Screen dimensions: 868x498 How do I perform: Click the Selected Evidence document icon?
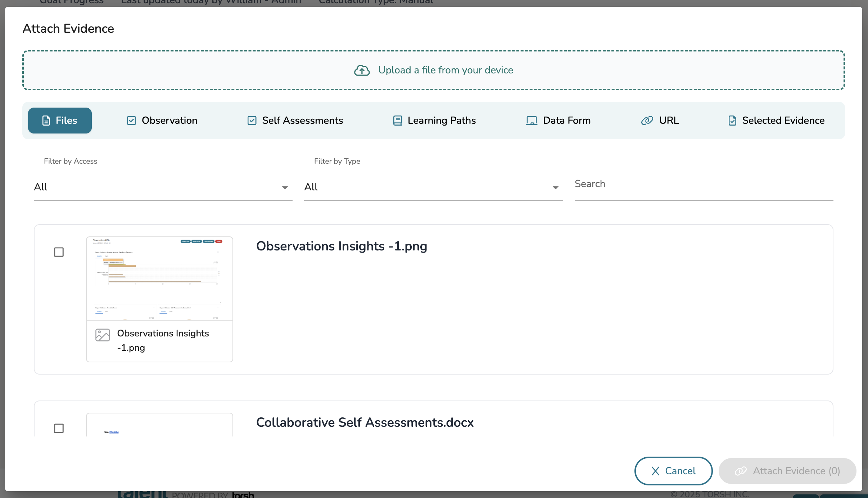(x=732, y=121)
